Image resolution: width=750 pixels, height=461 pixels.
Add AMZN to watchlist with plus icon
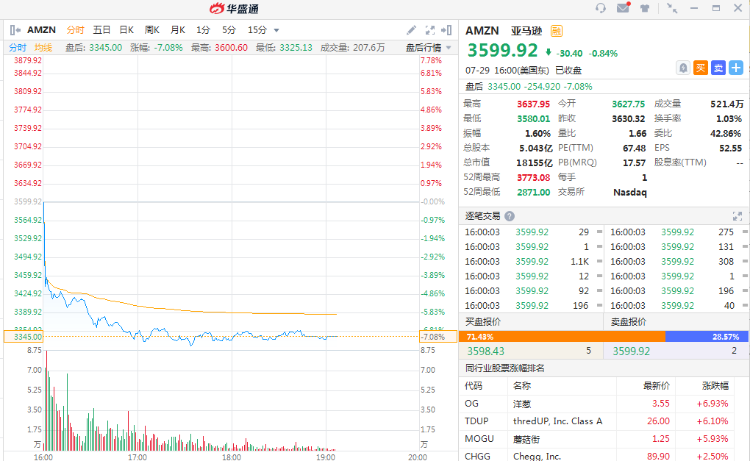coord(736,68)
